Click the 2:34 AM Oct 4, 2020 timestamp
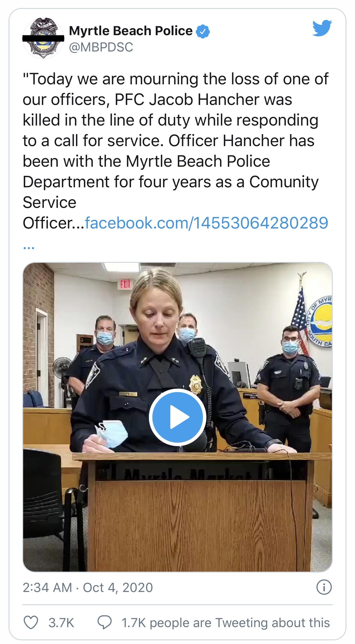Screen dimensions: 355x644 point(88,588)
